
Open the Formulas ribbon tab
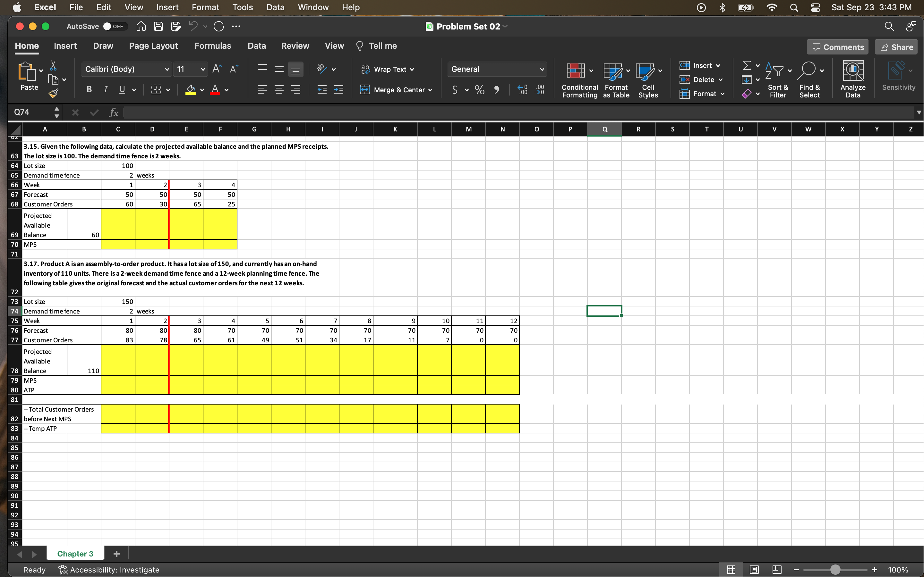tap(213, 46)
